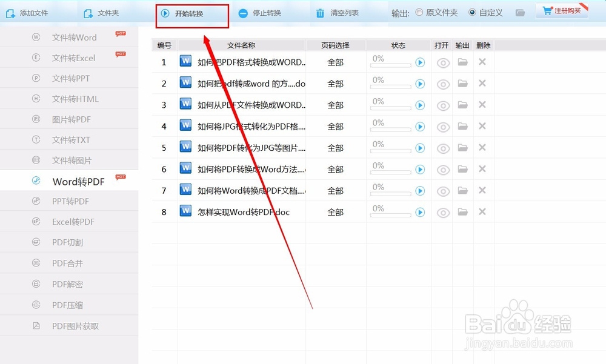Image resolution: width=606 pixels, height=364 pixels.
Task: Play conversion for file row 3
Action: (x=420, y=105)
